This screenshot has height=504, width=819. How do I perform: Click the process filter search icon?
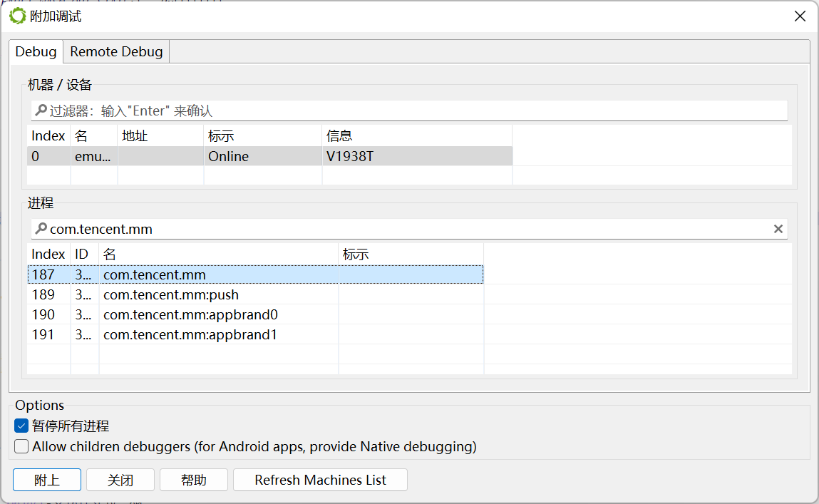(41, 229)
